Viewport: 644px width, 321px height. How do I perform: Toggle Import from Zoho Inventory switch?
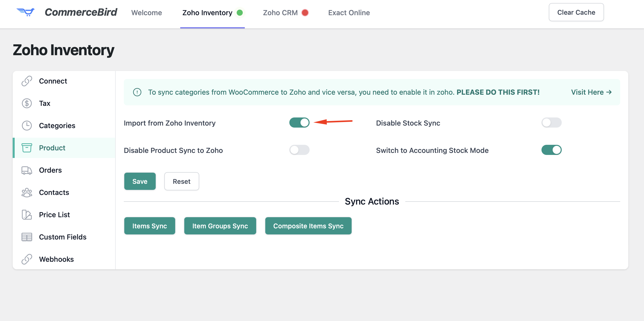pyautogui.click(x=299, y=123)
